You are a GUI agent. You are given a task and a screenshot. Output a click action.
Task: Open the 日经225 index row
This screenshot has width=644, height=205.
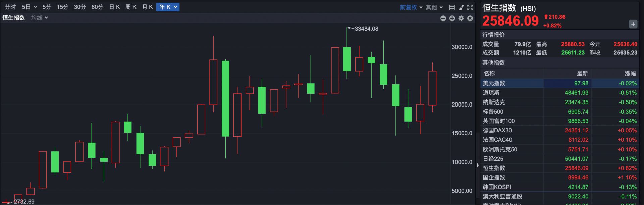tap(559, 159)
